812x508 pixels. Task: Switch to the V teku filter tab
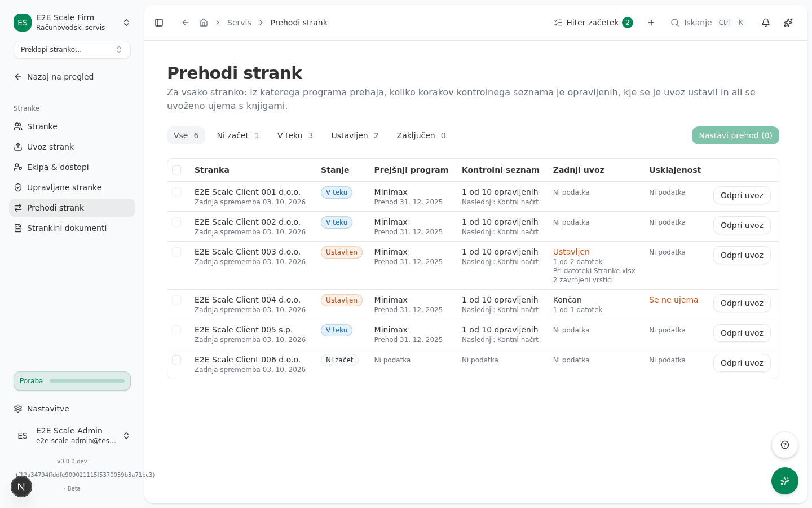[x=295, y=135]
